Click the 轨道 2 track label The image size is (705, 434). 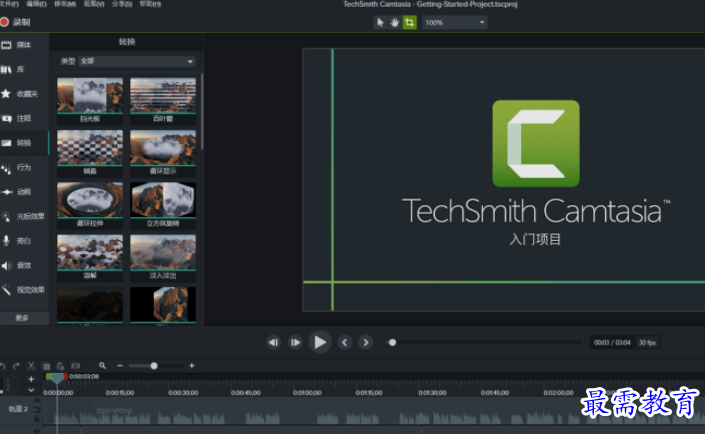pyautogui.click(x=18, y=409)
